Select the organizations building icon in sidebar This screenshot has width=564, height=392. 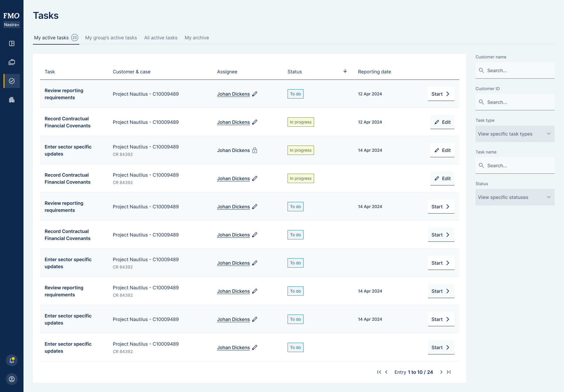(12, 100)
